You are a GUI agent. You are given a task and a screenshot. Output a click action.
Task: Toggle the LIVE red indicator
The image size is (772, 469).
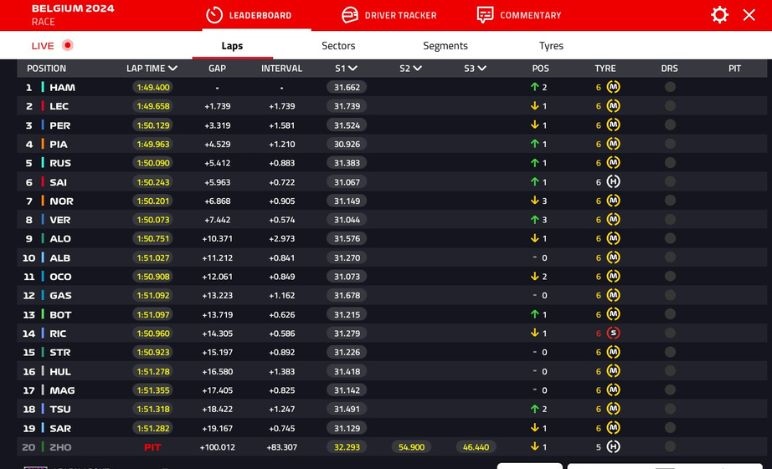pos(68,46)
